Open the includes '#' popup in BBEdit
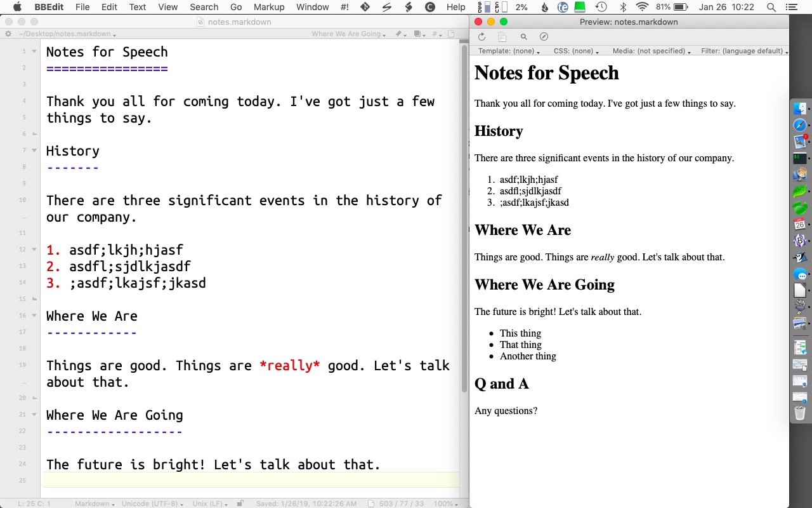 pos(436,34)
